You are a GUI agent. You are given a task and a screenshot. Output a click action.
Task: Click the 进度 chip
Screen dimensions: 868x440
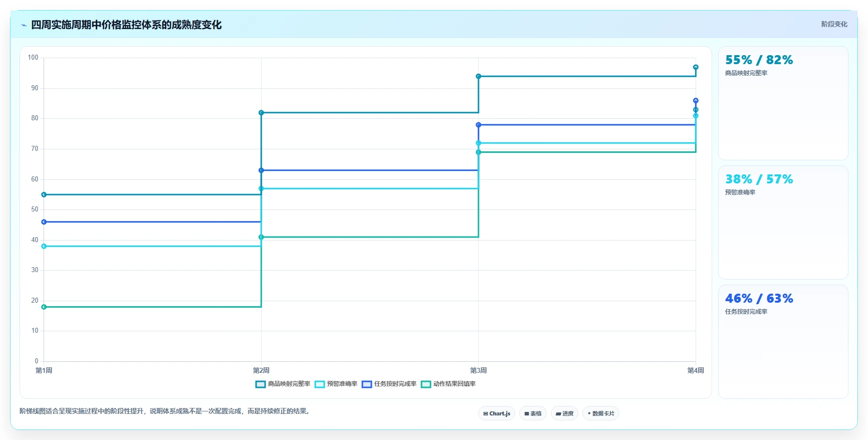[x=564, y=413]
